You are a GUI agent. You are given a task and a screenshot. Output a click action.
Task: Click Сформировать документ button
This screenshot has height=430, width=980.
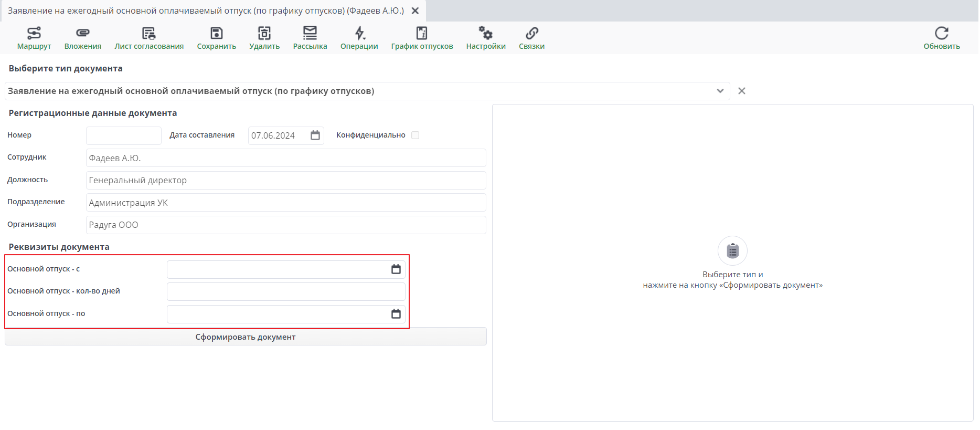(x=246, y=337)
